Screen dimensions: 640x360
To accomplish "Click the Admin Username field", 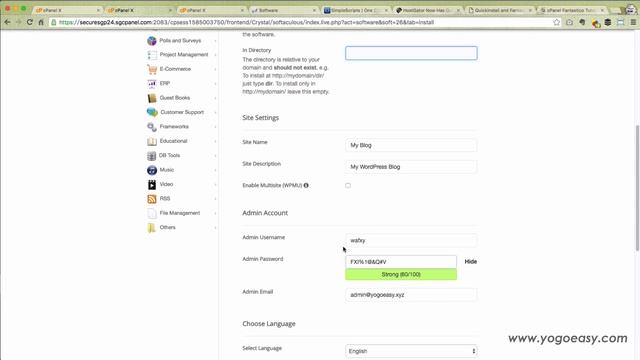I will point(411,240).
